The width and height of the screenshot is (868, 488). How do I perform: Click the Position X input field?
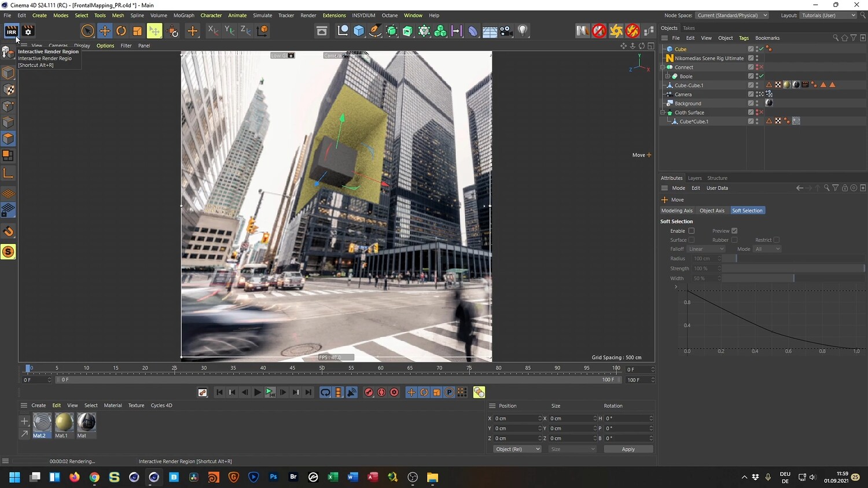518,419
